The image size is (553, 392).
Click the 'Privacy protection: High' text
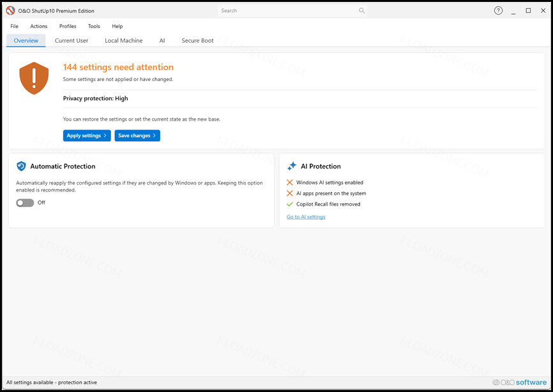click(x=96, y=98)
